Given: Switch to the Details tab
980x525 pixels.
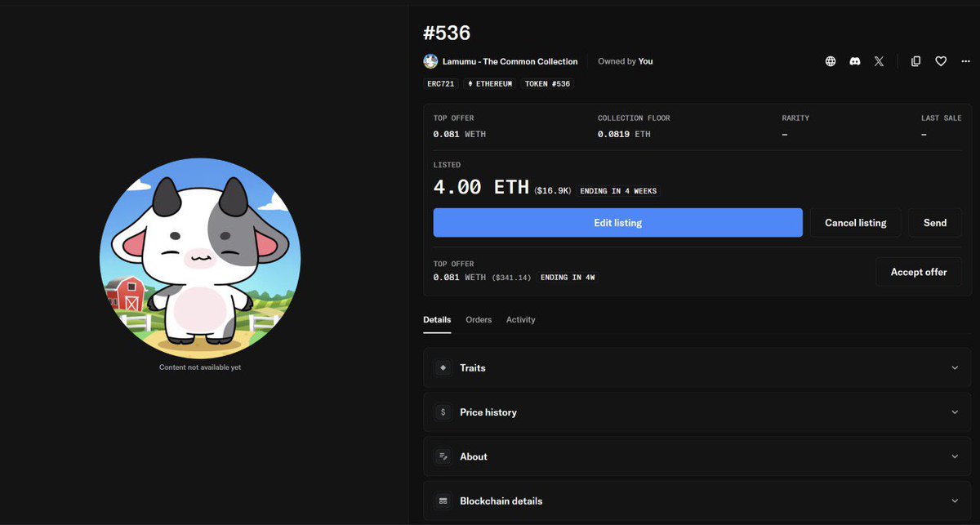Looking at the screenshot, I should click(x=437, y=320).
